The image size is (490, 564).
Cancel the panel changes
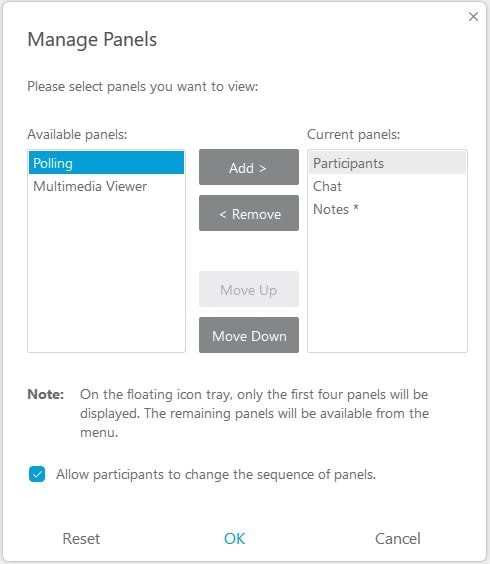tap(398, 538)
